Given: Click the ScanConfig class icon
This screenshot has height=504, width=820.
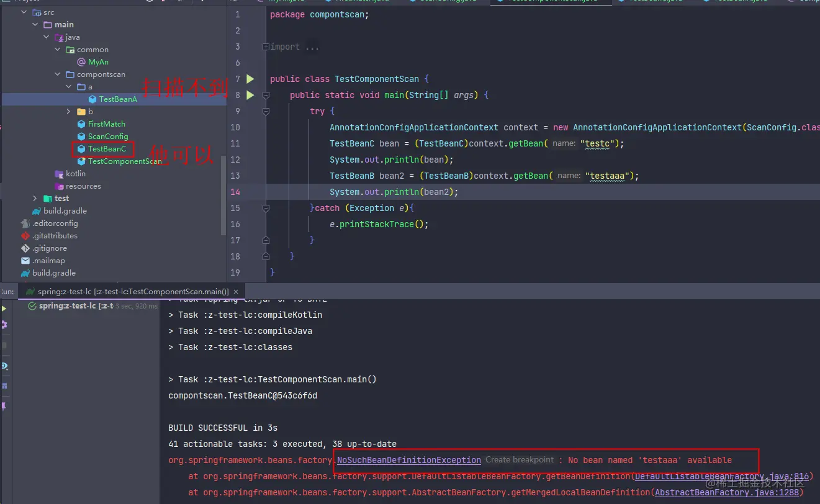Looking at the screenshot, I should click(81, 137).
